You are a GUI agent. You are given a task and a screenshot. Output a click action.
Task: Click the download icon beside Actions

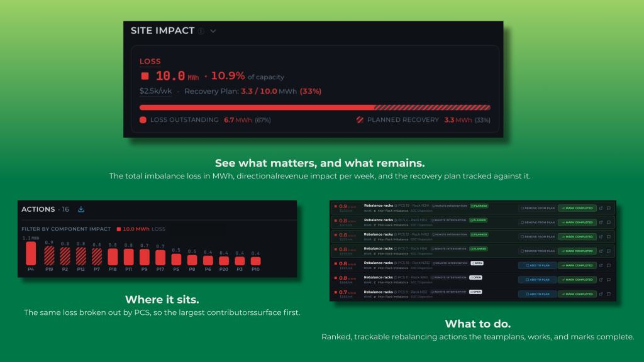click(81, 209)
